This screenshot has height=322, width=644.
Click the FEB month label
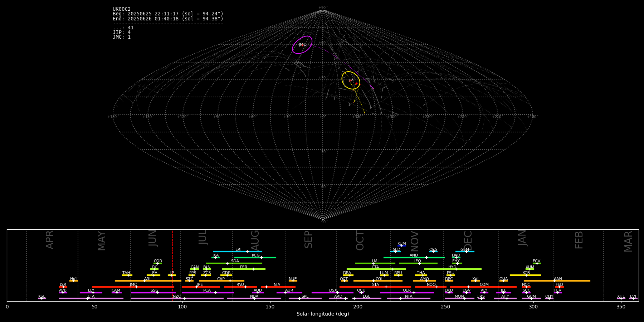579,240
